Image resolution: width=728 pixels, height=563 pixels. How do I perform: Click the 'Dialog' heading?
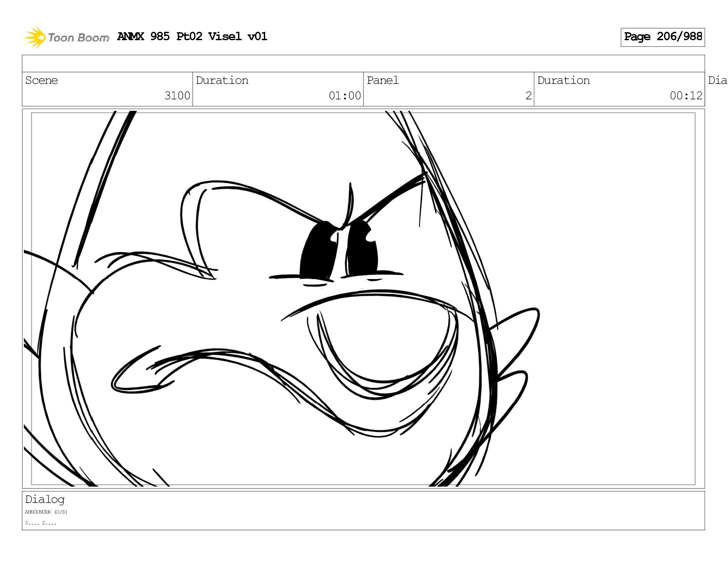click(x=45, y=499)
